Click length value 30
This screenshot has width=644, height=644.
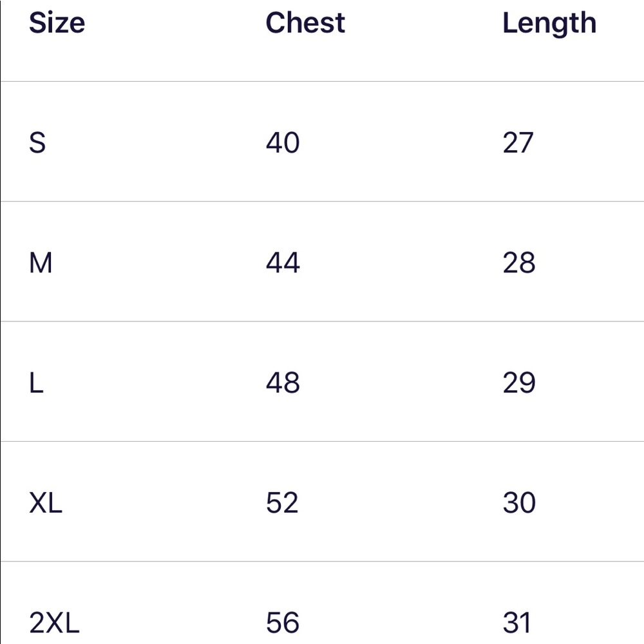(x=519, y=503)
